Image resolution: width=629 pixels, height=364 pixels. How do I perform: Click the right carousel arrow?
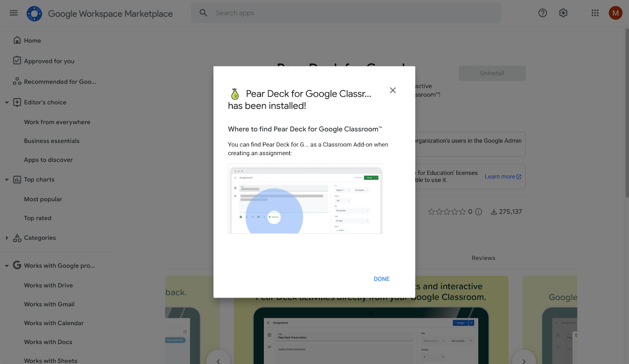(524, 361)
